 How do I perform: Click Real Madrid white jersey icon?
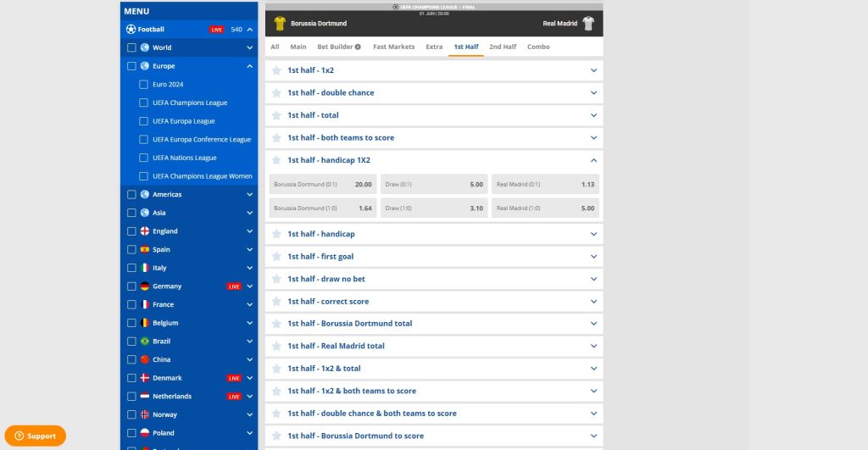tap(588, 23)
